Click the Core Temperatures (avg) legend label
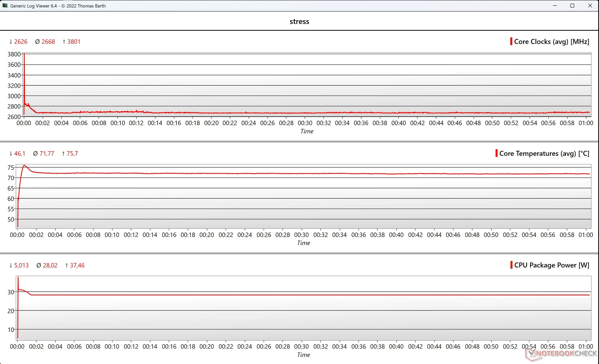The image size is (599, 364). point(544,153)
